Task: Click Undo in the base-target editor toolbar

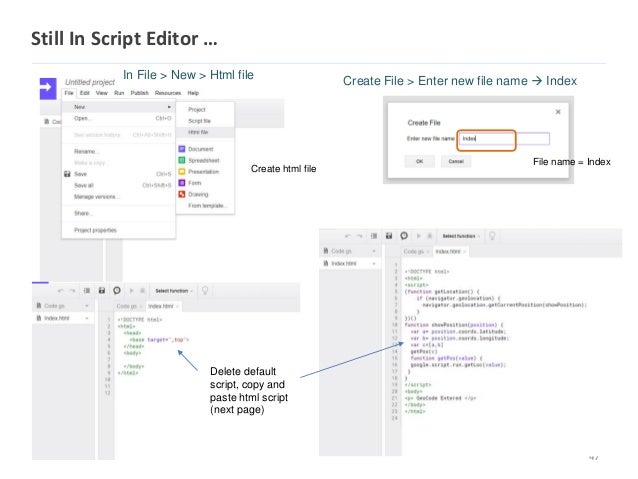Action: click(61, 291)
